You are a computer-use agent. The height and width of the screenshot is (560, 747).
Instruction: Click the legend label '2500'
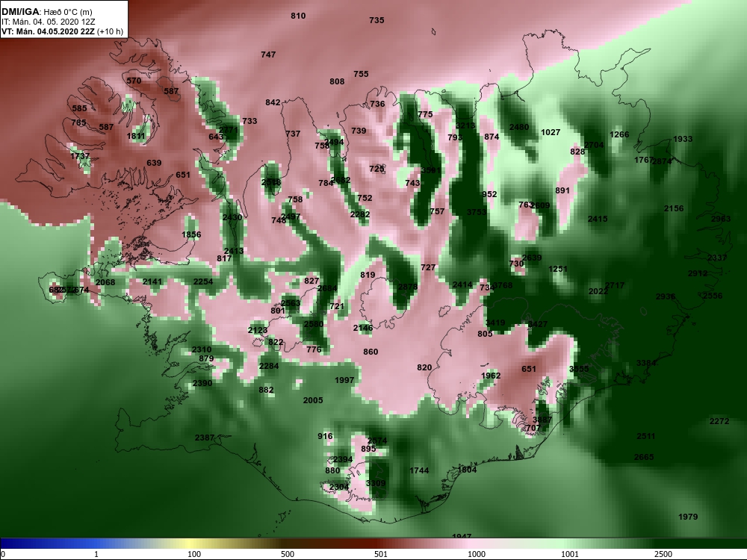[x=663, y=554]
